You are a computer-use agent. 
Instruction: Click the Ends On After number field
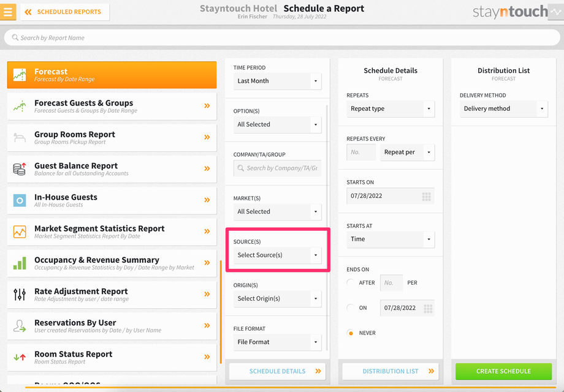pos(391,283)
